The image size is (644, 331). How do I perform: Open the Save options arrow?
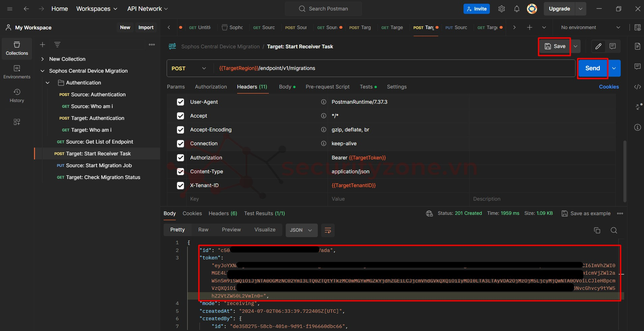click(576, 46)
